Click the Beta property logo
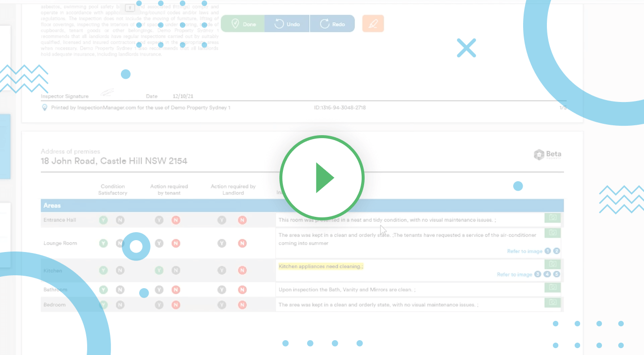Image resolution: width=644 pixels, height=355 pixels. [x=547, y=154]
